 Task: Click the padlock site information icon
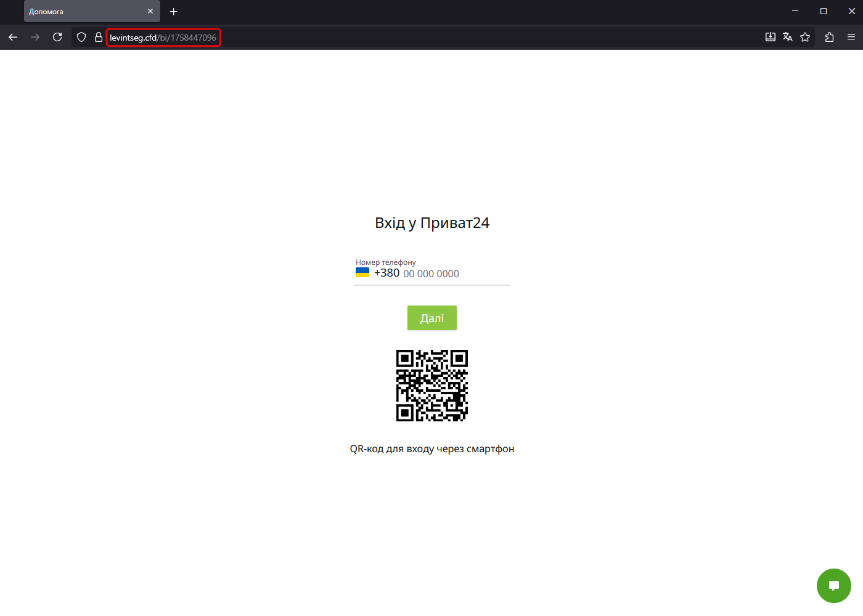coord(98,38)
